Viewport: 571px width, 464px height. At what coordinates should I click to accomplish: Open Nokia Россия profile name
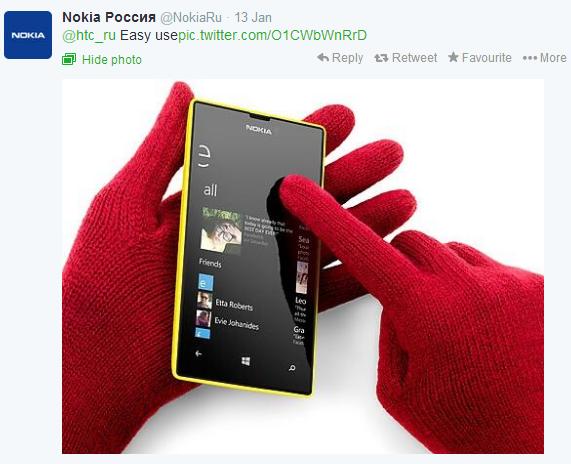click(109, 17)
